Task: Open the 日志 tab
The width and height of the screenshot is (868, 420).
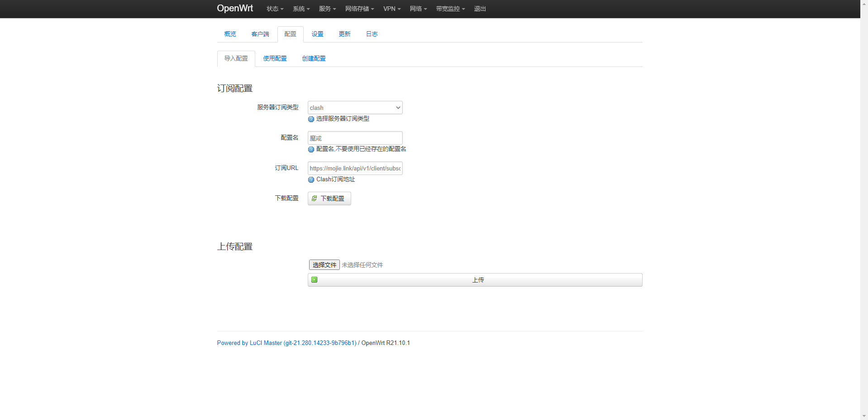Action: pyautogui.click(x=372, y=34)
